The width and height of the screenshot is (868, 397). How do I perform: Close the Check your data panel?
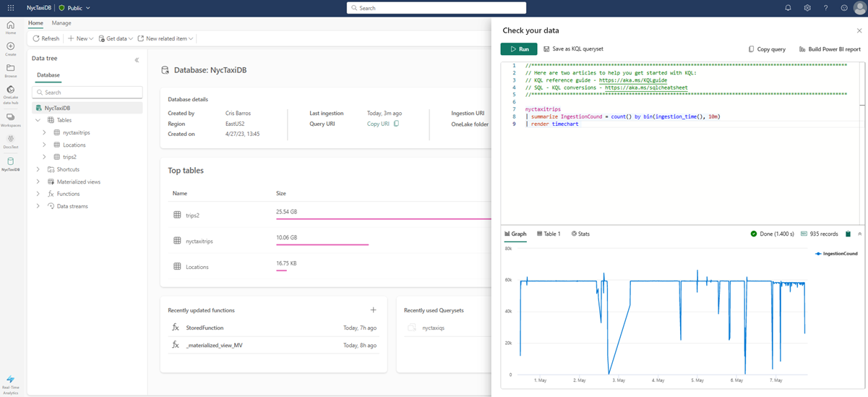[x=859, y=30]
